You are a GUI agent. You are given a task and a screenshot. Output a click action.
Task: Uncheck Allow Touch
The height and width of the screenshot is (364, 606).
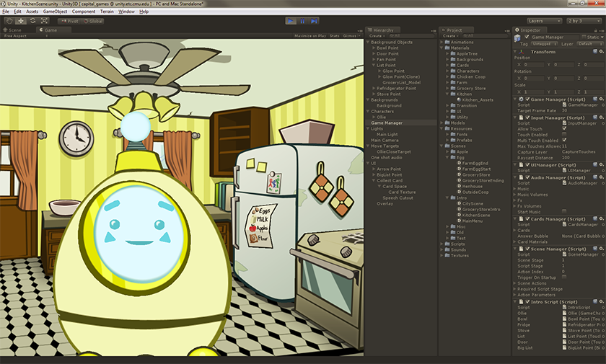point(564,129)
